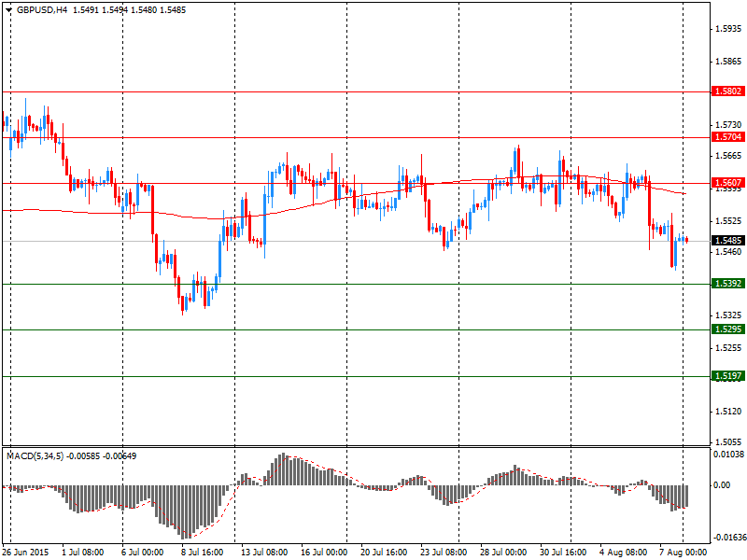This screenshot has height=560, width=747.
Task: Click the 1.5865 price scale value
Action: 729,62
